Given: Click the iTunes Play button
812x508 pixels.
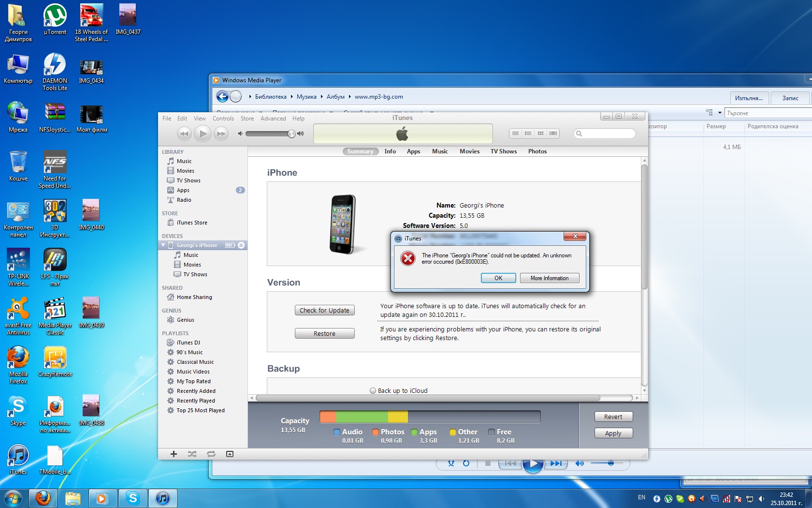Looking at the screenshot, I should 203,134.
